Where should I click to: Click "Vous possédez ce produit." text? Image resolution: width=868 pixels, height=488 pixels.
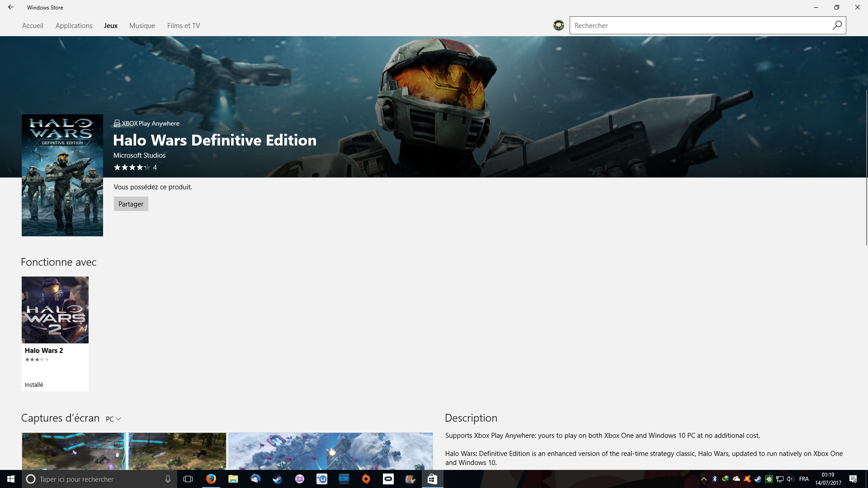coord(153,187)
